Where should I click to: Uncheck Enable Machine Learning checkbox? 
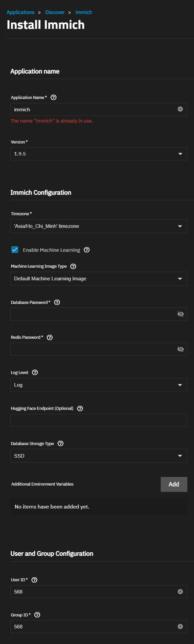(x=15, y=250)
